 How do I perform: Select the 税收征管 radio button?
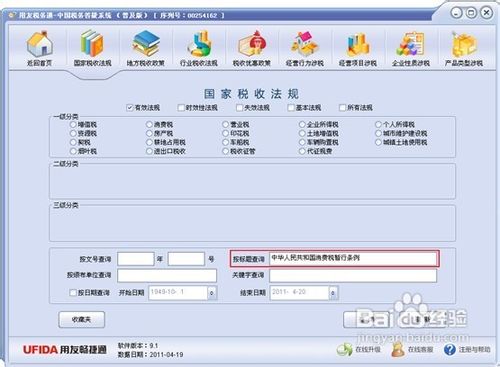[x=226, y=151]
